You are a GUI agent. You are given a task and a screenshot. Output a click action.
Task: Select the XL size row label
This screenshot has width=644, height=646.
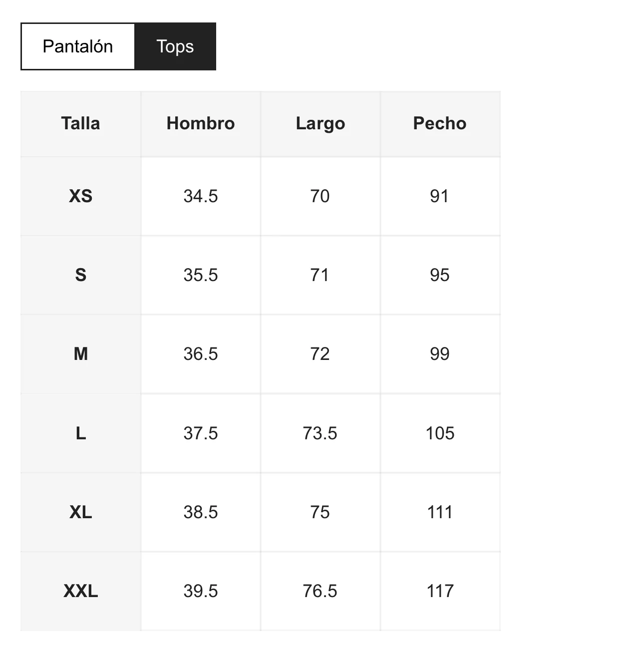tap(80, 512)
